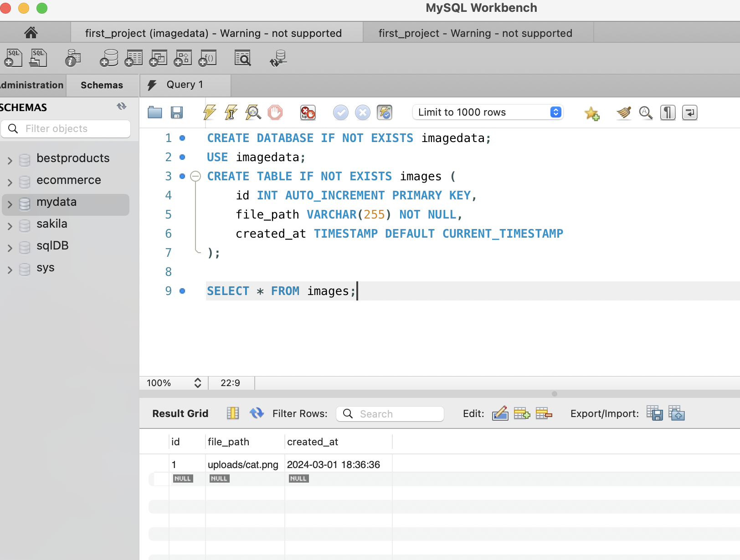This screenshot has height=560, width=740.
Task: Sort by the created_at column header
Action: [338, 442]
